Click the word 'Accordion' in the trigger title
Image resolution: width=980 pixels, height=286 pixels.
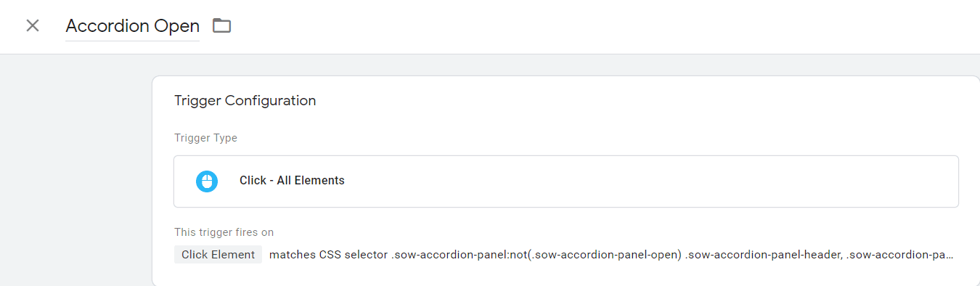coord(107,26)
